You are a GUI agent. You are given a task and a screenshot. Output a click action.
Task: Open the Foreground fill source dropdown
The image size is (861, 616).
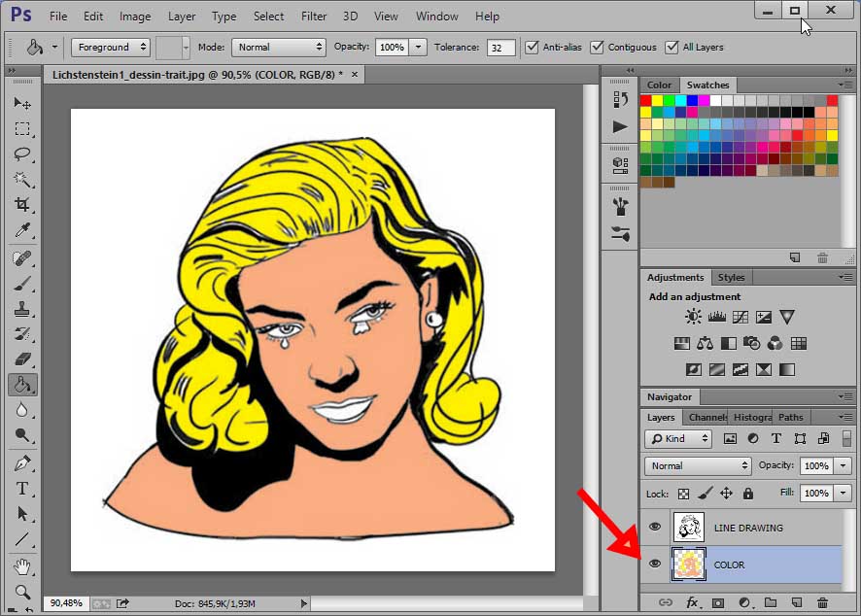(111, 48)
